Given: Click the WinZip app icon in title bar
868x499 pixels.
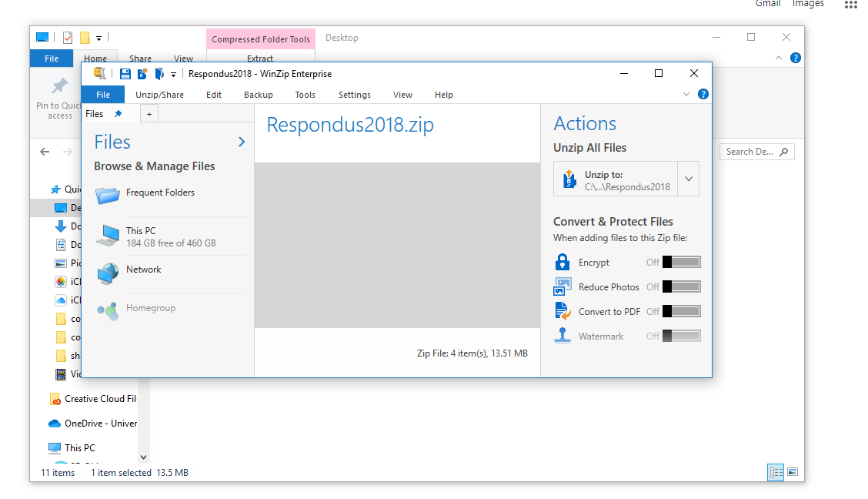Looking at the screenshot, I should click(x=99, y=74).
